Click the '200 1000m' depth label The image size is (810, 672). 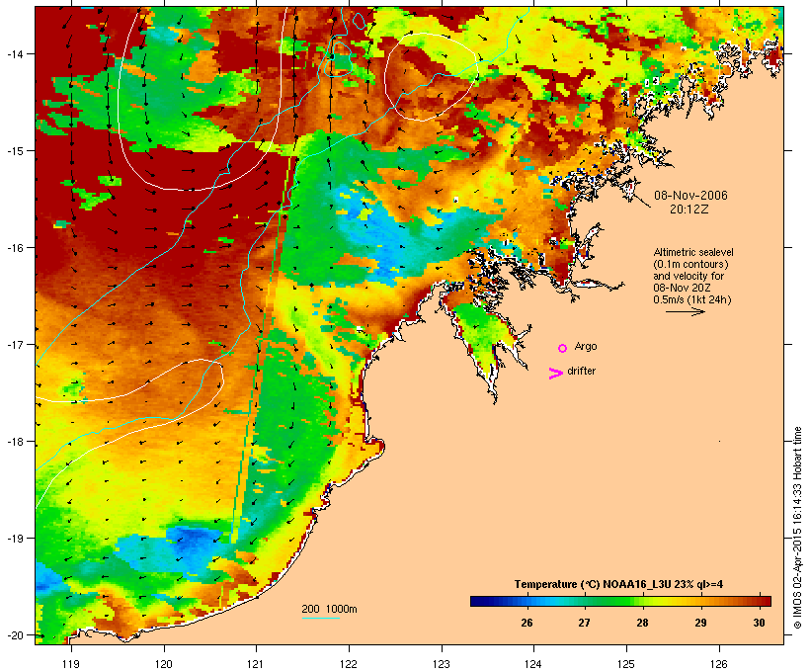329,609
